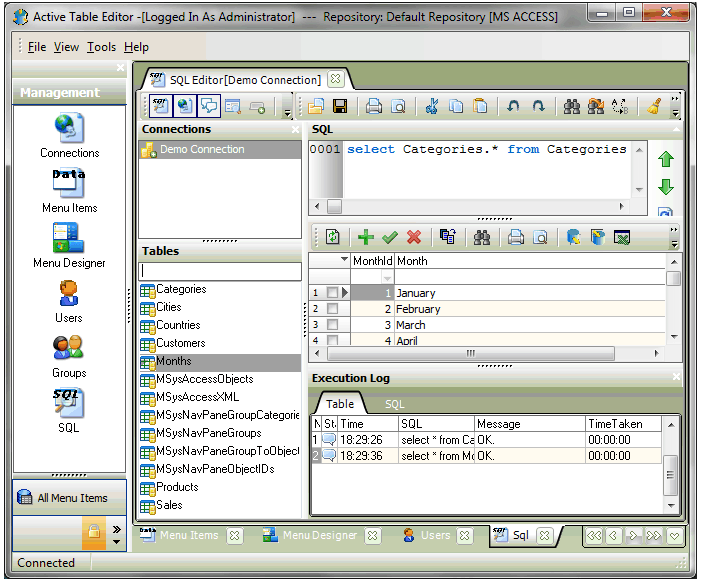
Task: Select Demo Connection in Connections list
Action: tap(201, 150)
